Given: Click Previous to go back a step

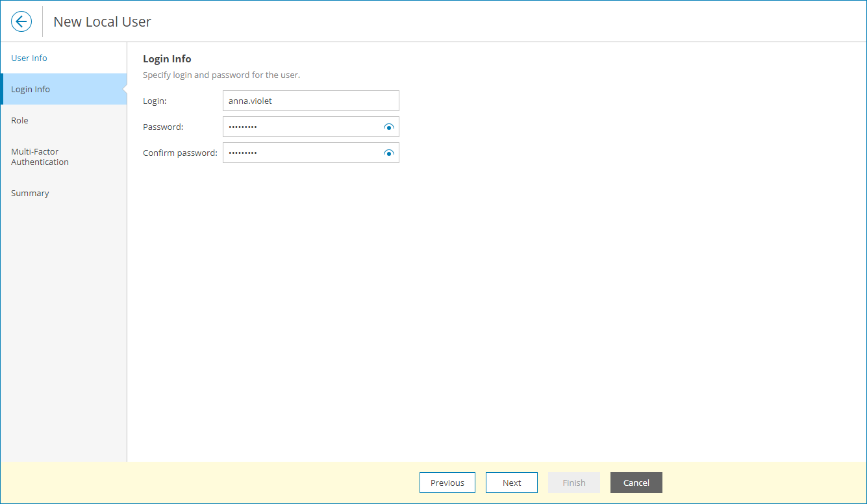Looking at the screenshot, I should point(447,483).
